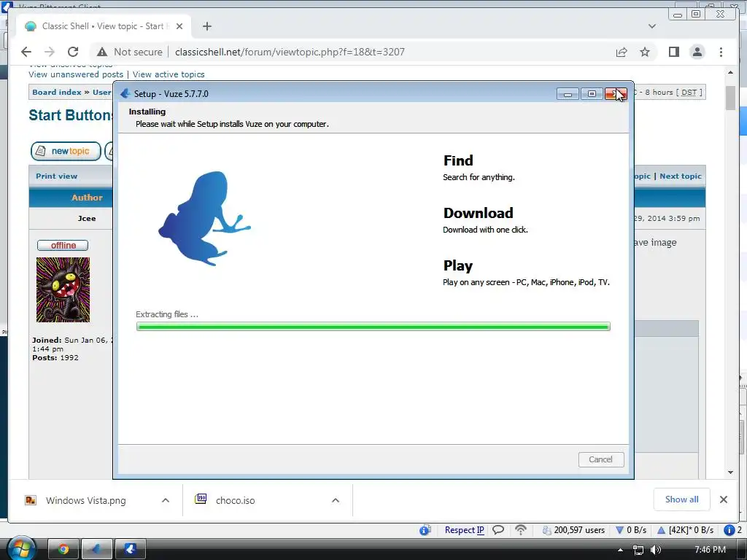This screenshot has height=560, width=747.
Task: Expand Windows Vista.png download options
Action: (166, 500)
